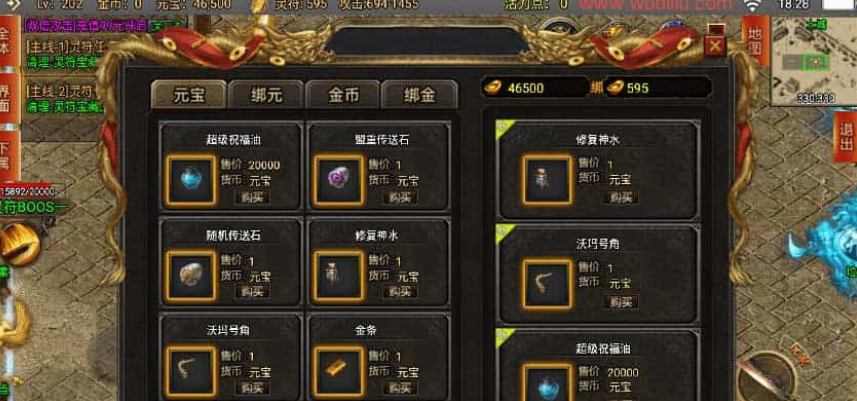Screen dimensions: 857x401
Task: Click the red 退出 exit button
Action: [x=846, y=135]
